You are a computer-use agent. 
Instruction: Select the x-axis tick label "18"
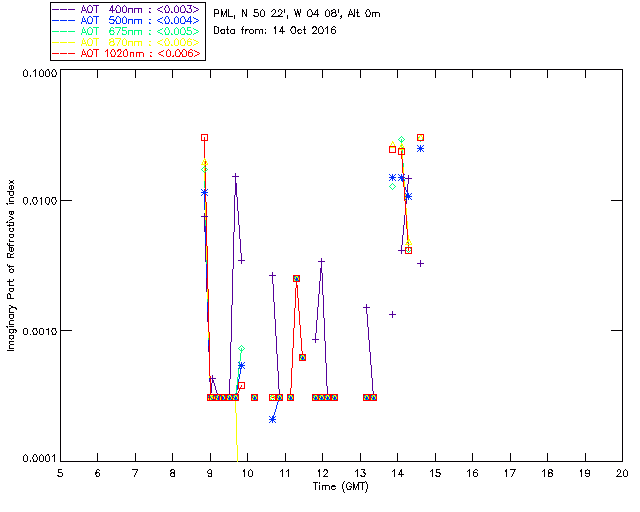pos(547,473)
